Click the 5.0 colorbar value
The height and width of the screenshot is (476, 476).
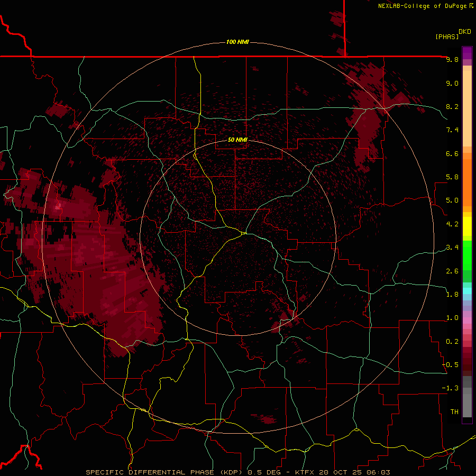452,200
